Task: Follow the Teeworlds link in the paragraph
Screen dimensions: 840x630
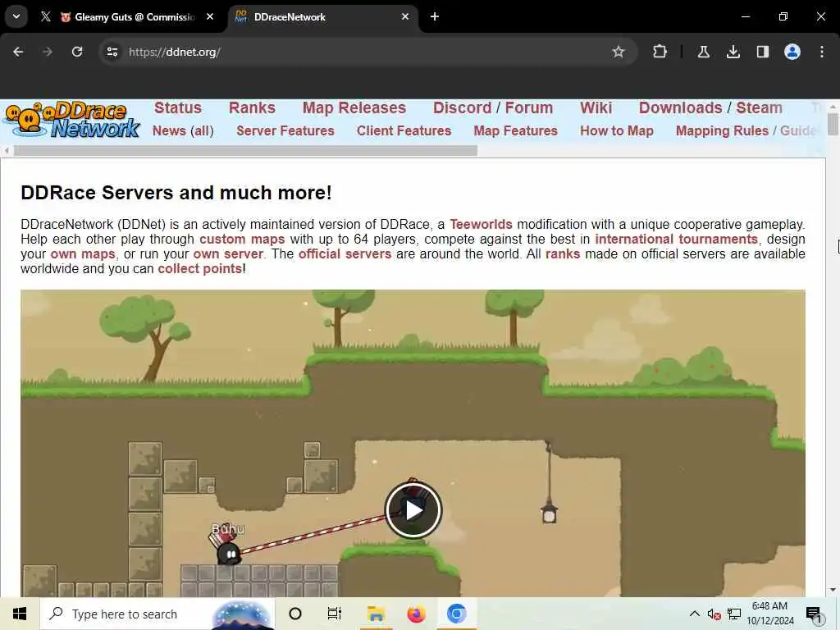Action: click(481, 224)
